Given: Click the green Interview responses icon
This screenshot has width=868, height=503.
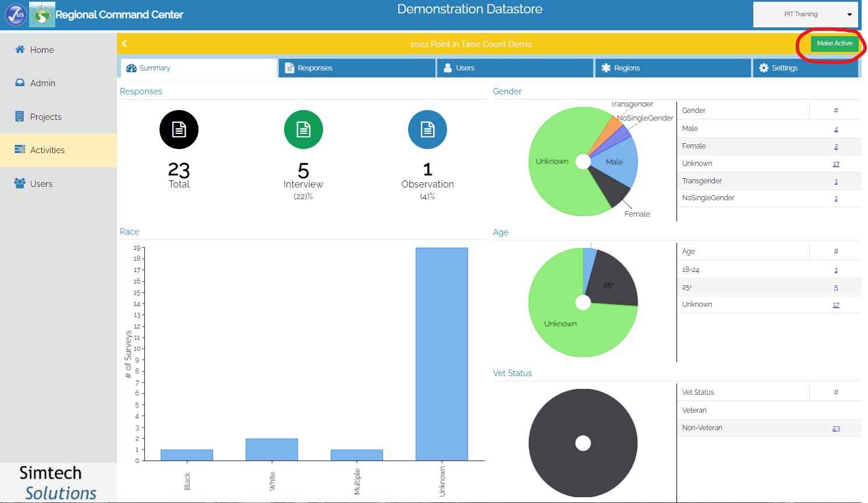Looking at the screenshot, I should point(303,129).
